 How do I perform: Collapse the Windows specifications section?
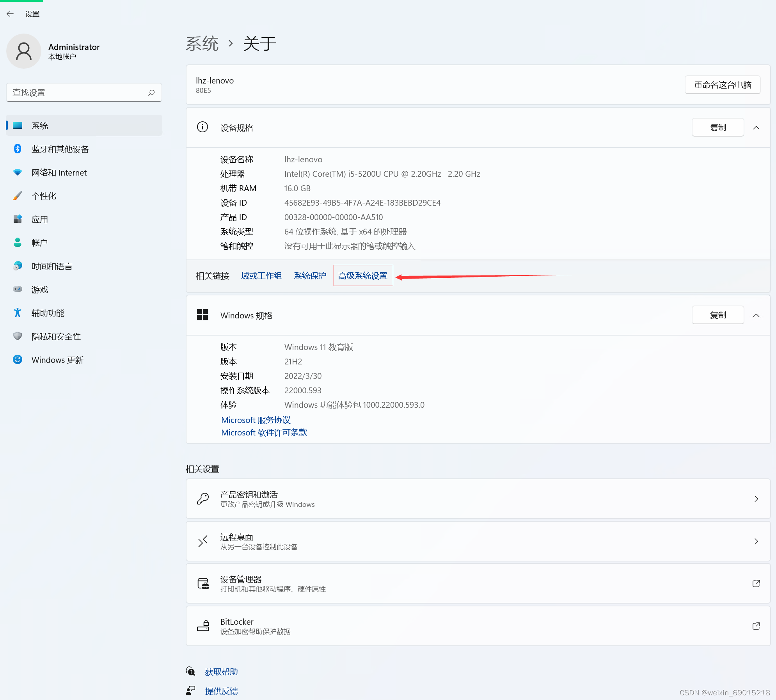coord(756,316)
